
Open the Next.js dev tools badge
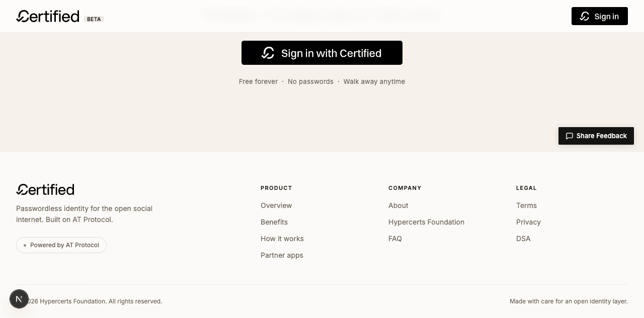[19, 299]
